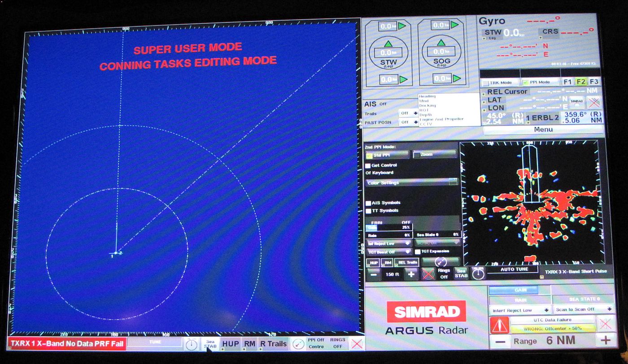Click RM in main PPI bar
The image size is (628, 364).
click(x=249, y=344)
